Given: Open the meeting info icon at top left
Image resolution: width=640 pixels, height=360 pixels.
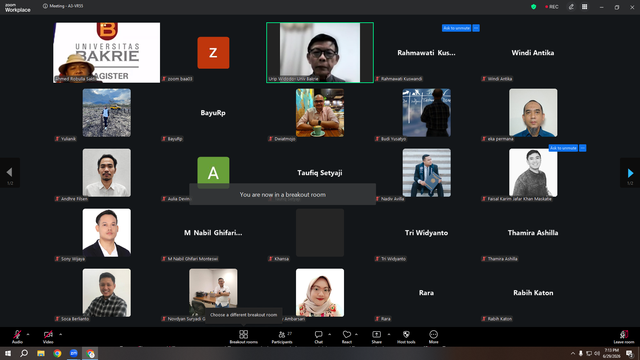Looking at the screenshot, I should pos(45,6).
